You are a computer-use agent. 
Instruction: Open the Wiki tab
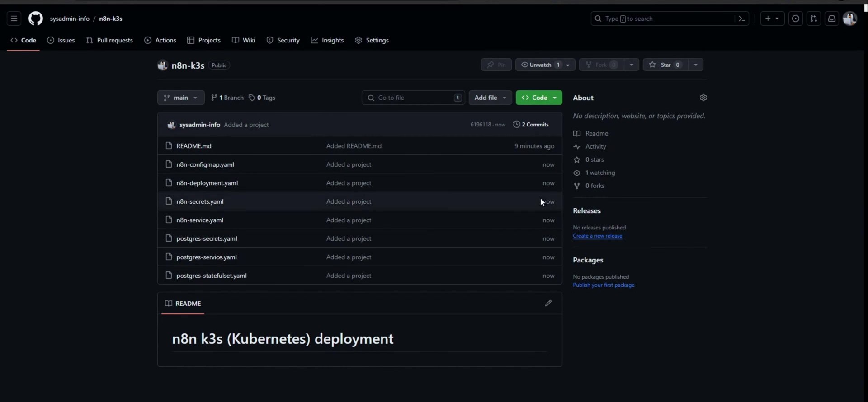(x=244, y=40)
